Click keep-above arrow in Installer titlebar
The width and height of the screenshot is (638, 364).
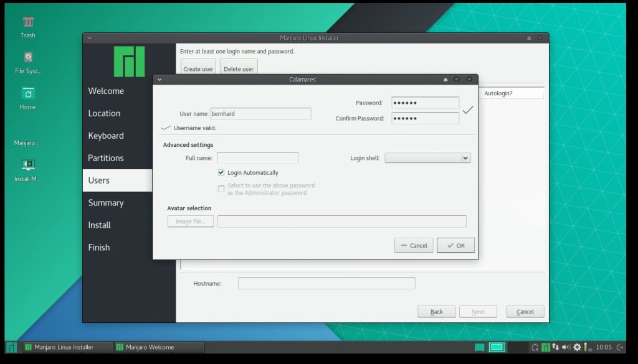coord(529,38)
